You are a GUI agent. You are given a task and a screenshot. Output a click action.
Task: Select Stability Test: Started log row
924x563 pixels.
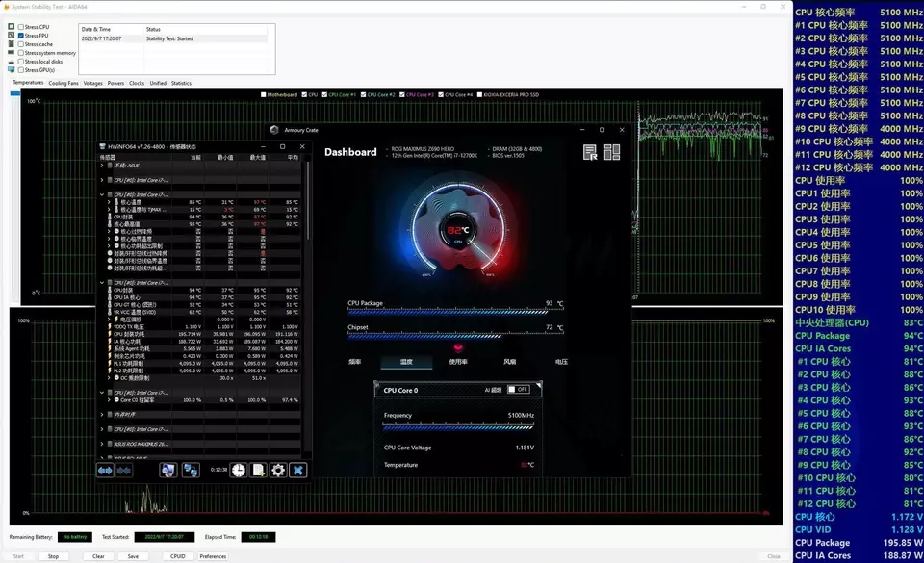pos(174,38)
